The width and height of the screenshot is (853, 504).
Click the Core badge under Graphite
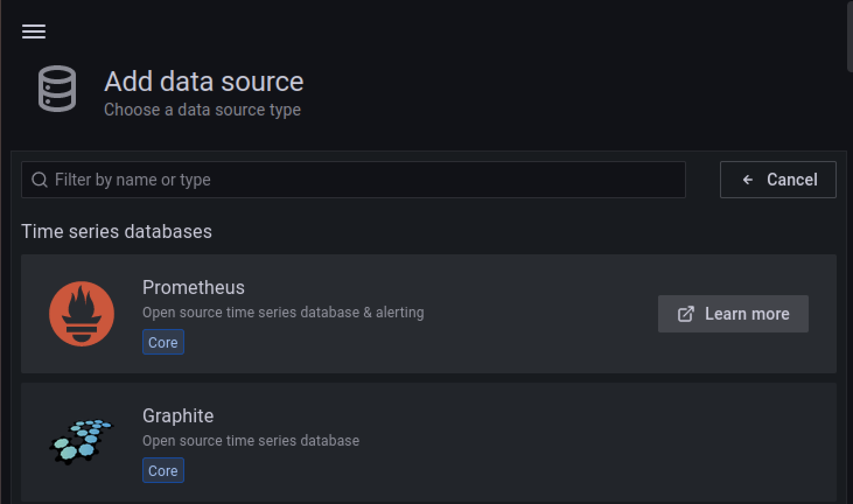163,471
